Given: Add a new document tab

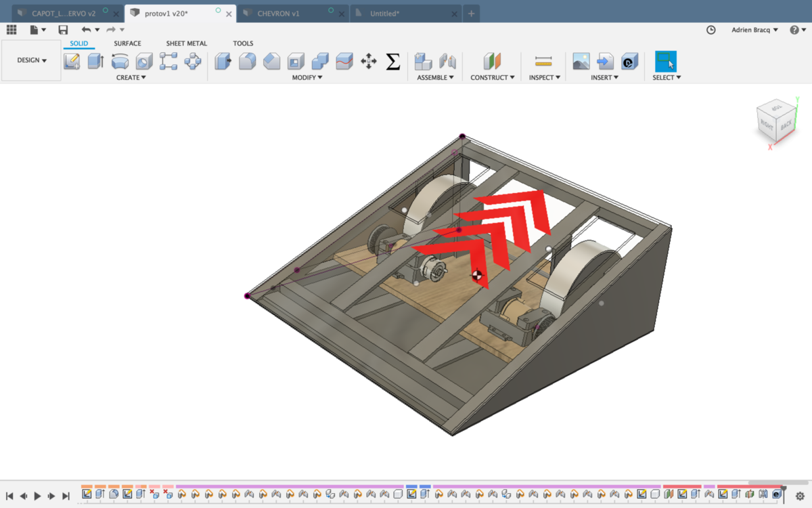Looking at the screenshot, I should [471, 14].
